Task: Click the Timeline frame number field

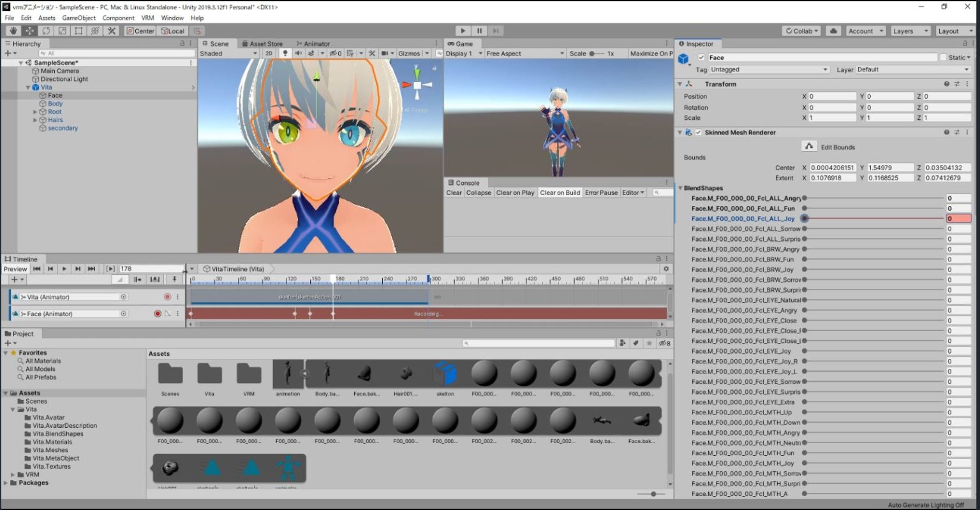Action: [151, 269]
